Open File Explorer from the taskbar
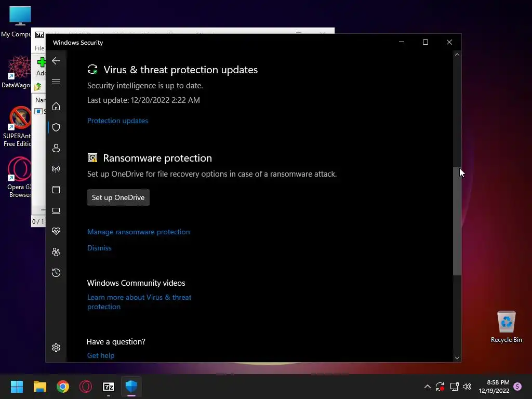The image size is (532, 399). pos(39,387)
